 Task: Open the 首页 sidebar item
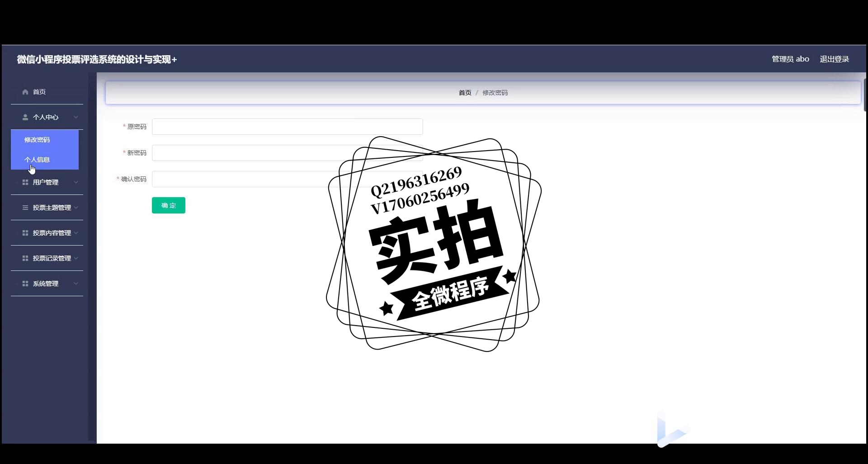coord(47,92)
